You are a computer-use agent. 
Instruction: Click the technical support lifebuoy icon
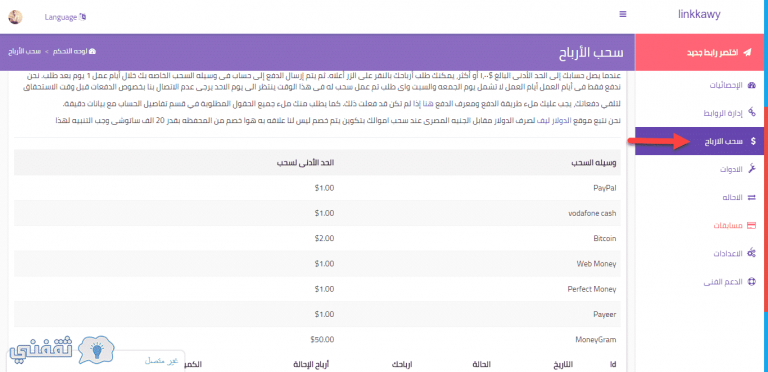[752, 282]
